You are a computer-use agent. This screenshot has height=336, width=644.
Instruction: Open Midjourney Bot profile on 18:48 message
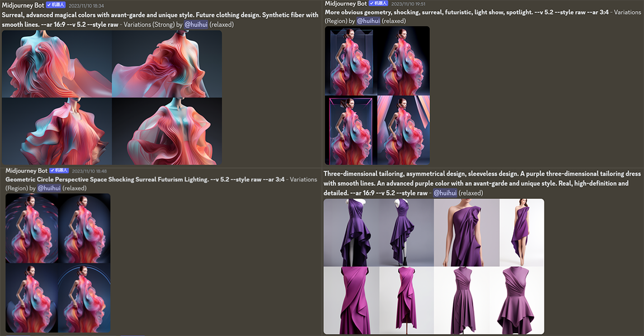click(x=26, y=170)
